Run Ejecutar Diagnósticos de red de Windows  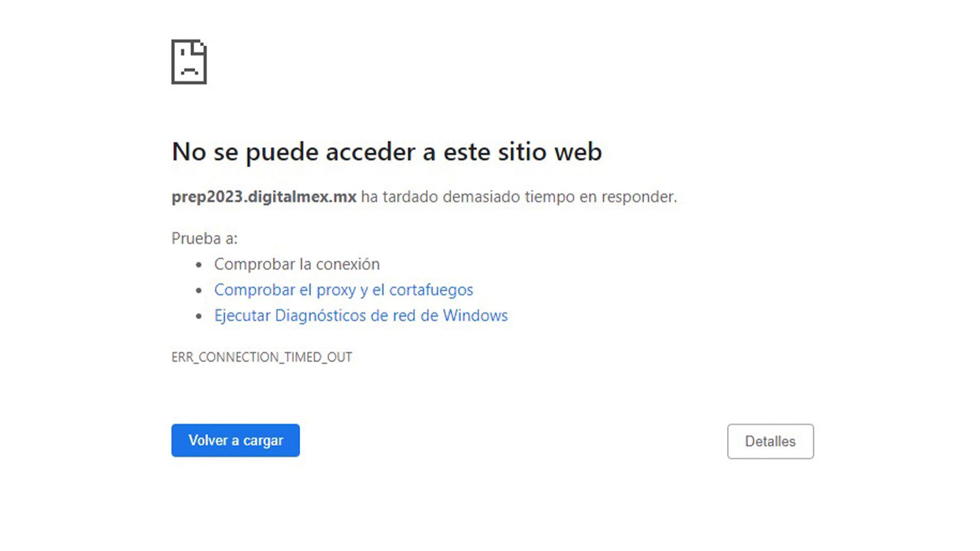click(361, 316)
